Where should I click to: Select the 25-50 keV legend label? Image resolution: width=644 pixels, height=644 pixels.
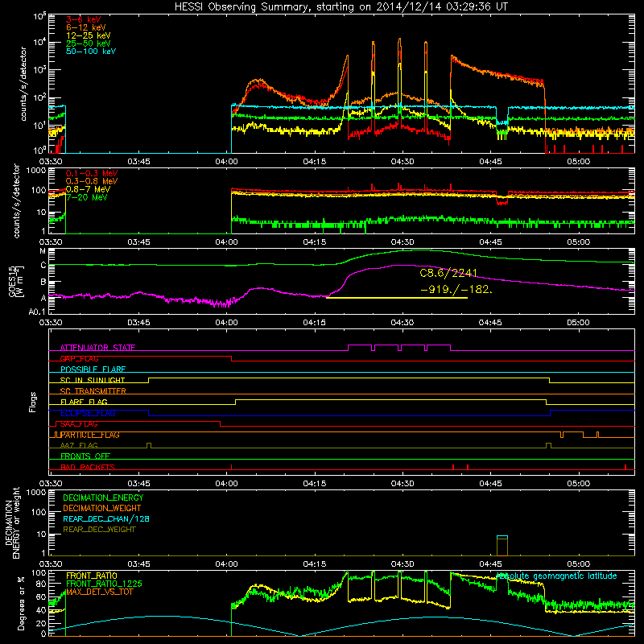coord(88,43)
